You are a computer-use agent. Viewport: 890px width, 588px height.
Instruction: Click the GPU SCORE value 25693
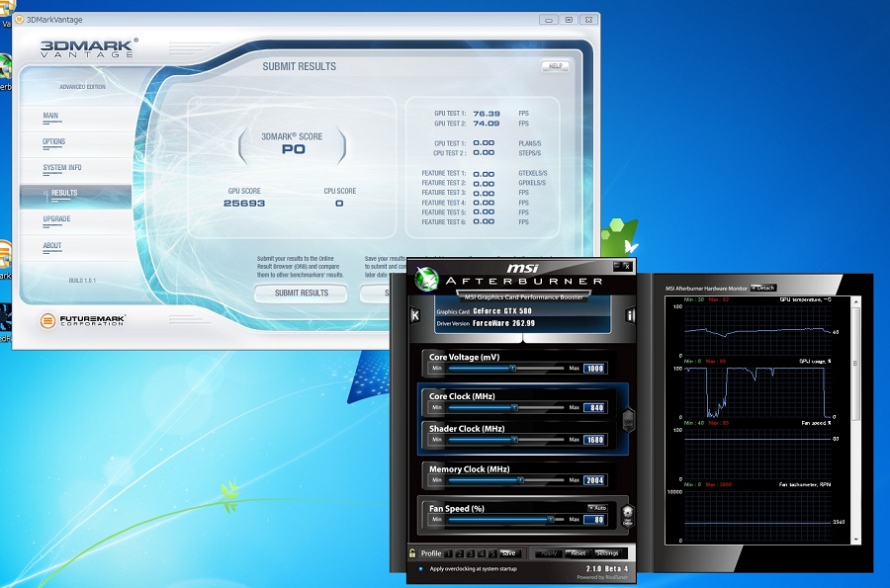coord(244,203)
